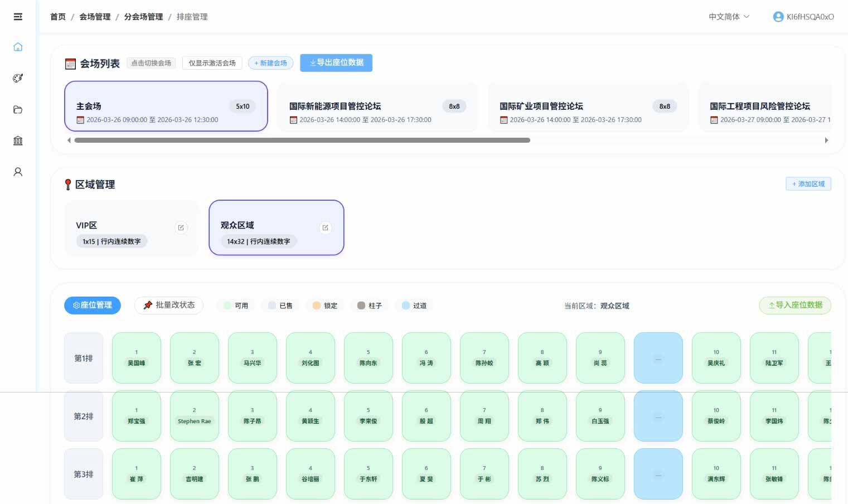Select the 主会场 venue card
Viewport: 848px width, 504px height.
point(166,106)
